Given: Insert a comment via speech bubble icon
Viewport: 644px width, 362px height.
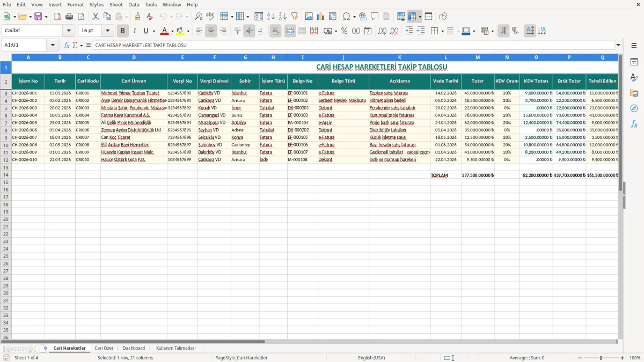Looking at the screenshot, I should tap(375, 17).
